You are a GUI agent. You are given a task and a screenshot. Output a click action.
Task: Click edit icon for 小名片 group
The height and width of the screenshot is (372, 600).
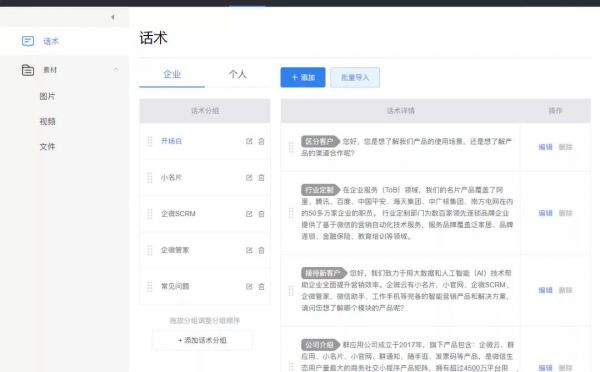[x=249, y=178]
